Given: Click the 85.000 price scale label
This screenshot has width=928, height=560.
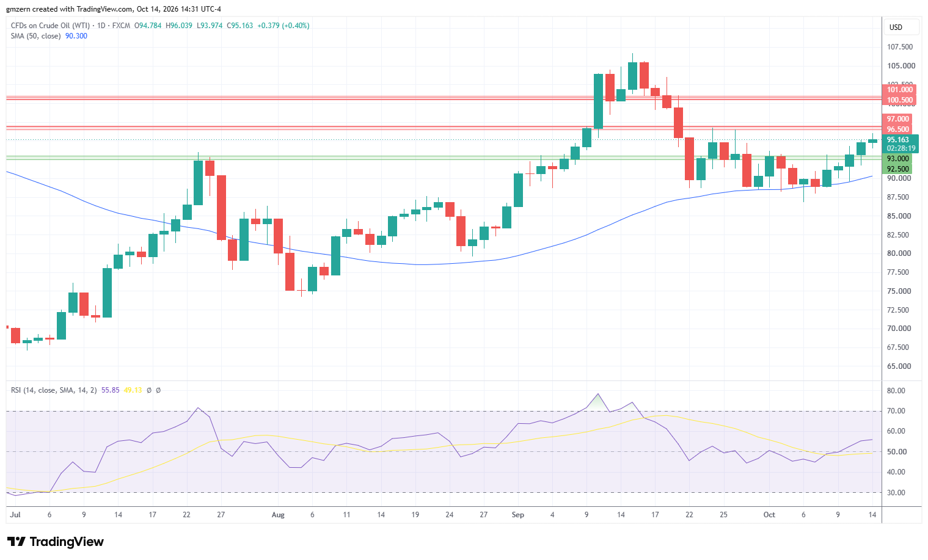Looking at the screenshot, I should [x=899, y=216].
